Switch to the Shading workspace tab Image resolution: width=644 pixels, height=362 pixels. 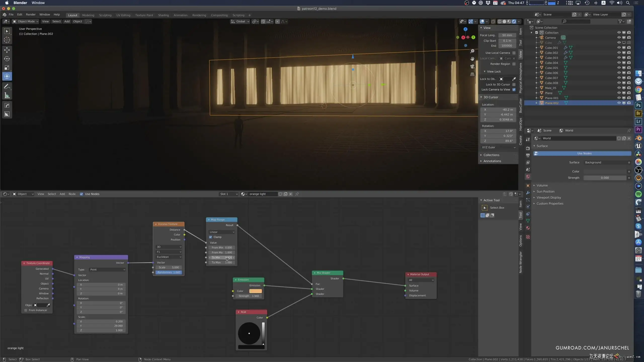pos(163,15)
